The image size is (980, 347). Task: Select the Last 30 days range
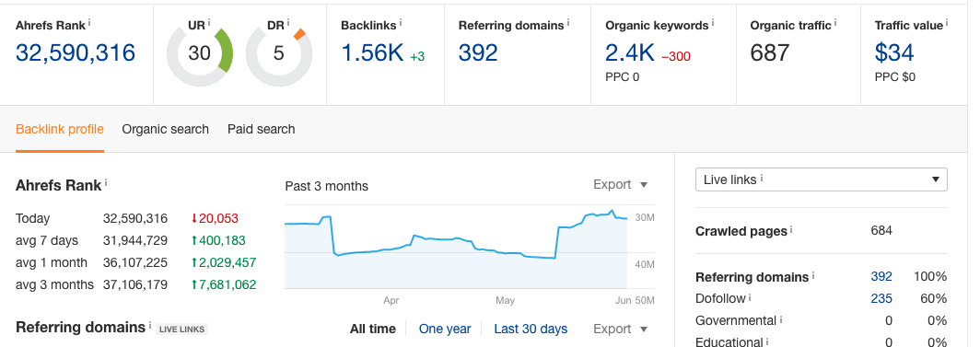531,329
